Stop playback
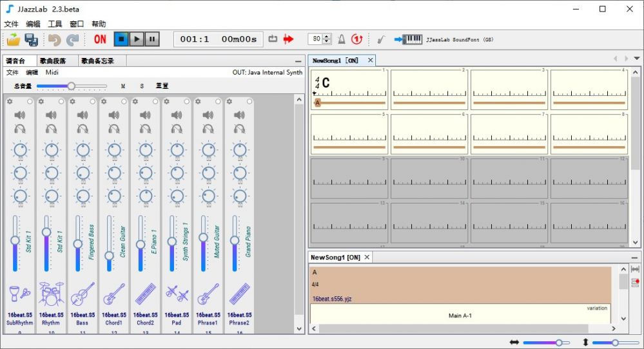The height and width of the screenshot is (349, 644). click(x=121, y=39)
